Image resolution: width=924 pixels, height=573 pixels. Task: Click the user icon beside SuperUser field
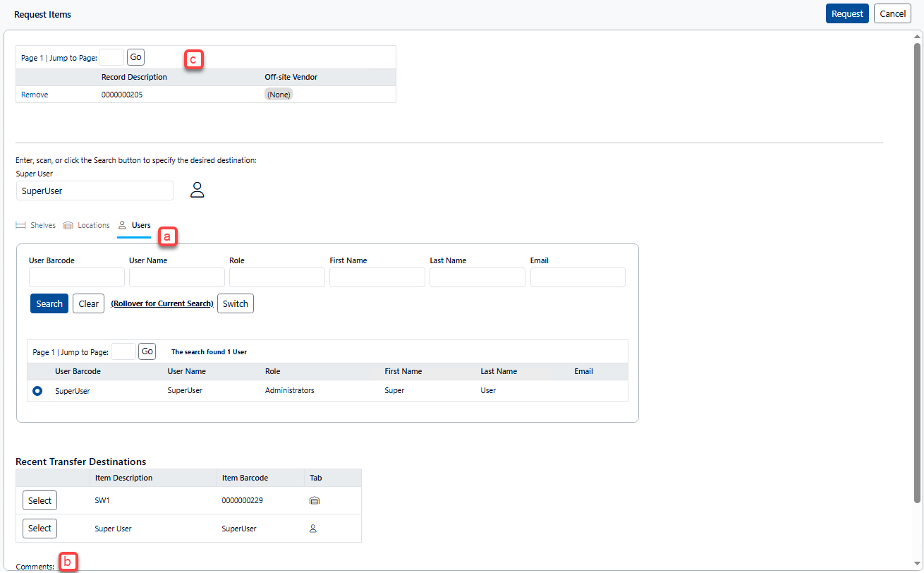click(197, 190)
